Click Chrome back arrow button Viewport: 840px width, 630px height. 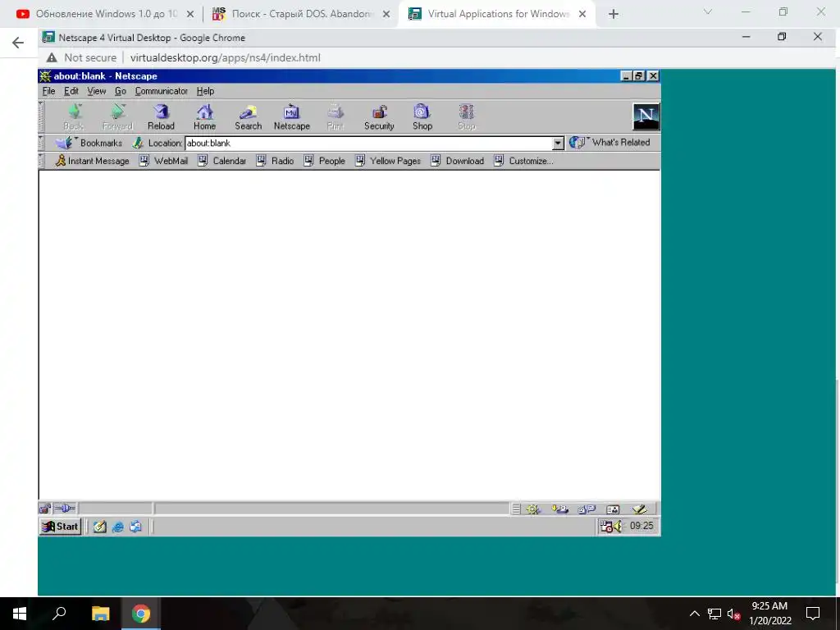coord(18,43)
